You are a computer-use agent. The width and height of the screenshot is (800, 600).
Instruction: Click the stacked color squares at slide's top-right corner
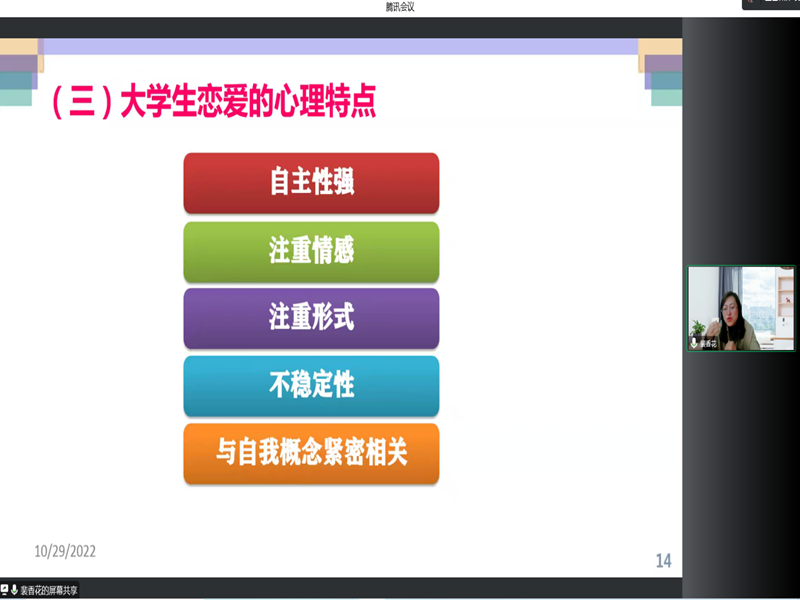pyautogui.click(x=661, y=70)
